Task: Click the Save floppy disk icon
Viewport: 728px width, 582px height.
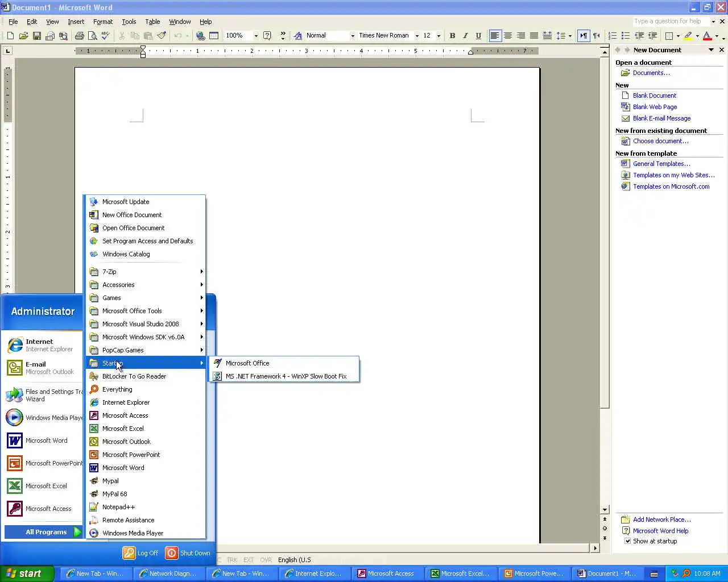Action: point(36,35)
